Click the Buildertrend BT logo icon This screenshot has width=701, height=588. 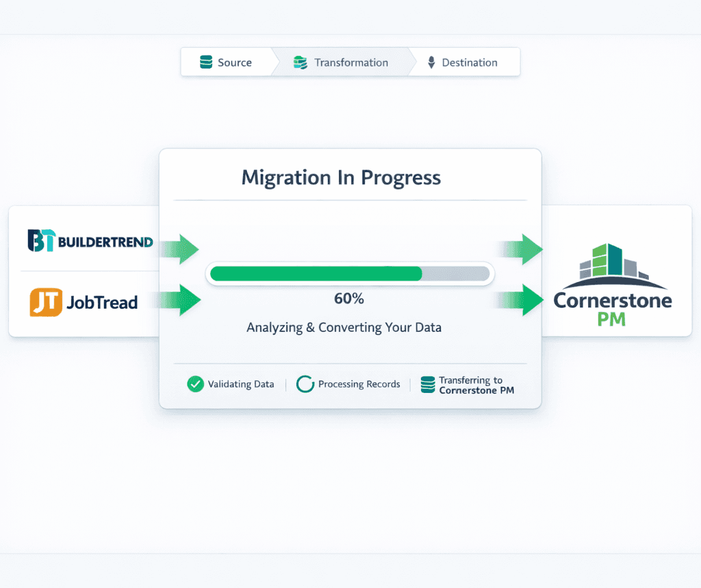[x=42, y=240]
